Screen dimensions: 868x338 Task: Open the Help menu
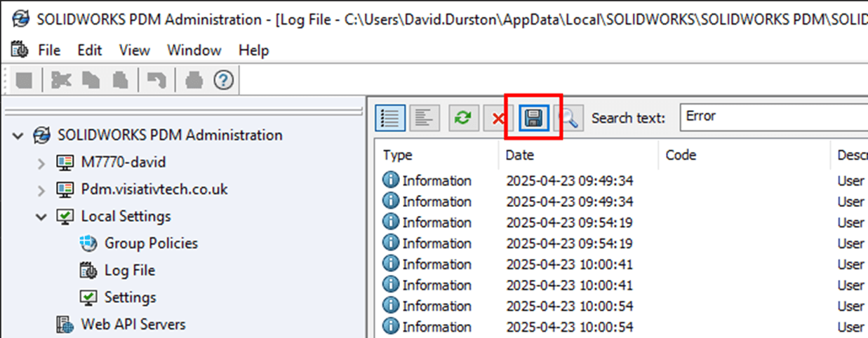(x=253, y=50)
